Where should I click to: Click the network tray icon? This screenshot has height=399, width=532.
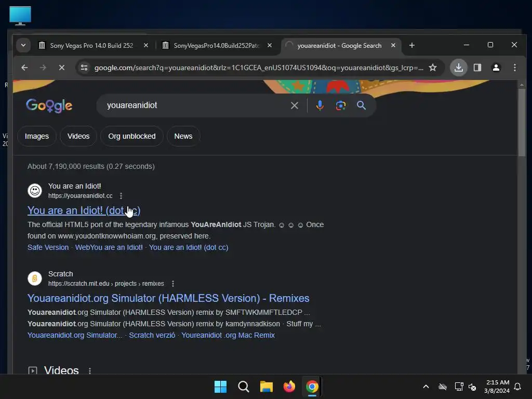click(x=459, y=387)
